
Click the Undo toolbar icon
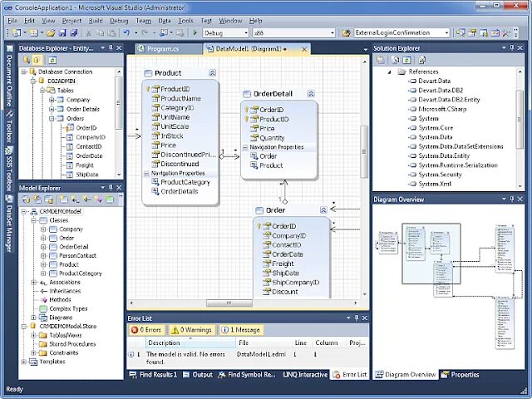tap(126, 33)
